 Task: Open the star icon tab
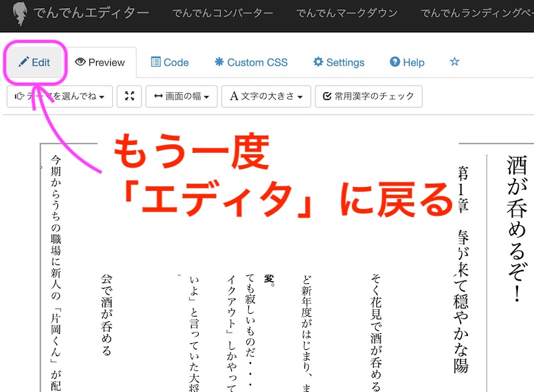pyautogui.click(x=455, y=62)
